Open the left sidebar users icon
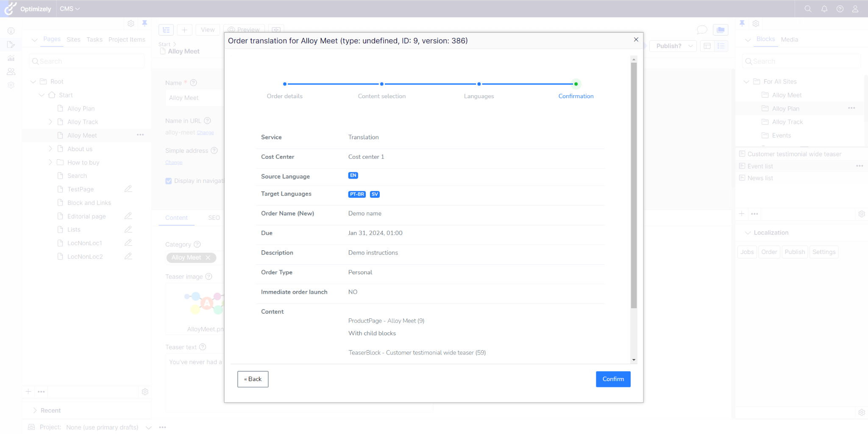Viewport: 868px width, 434px height. coord(11,72)
